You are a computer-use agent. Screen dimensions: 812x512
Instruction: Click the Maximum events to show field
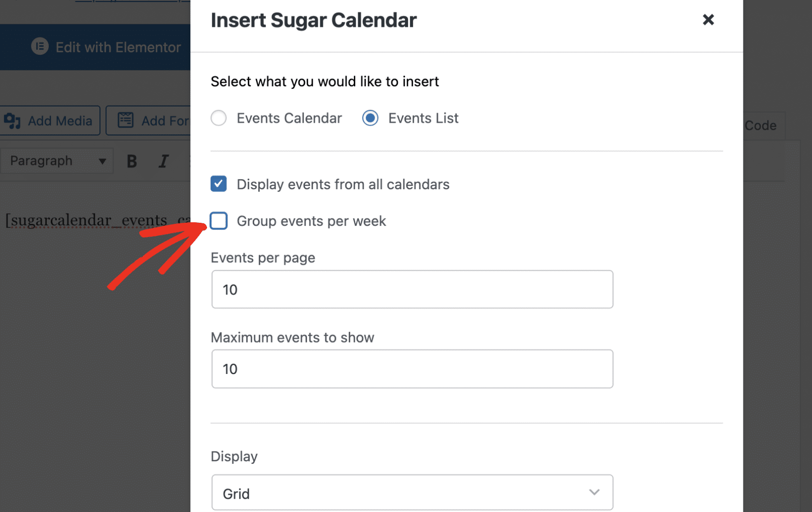(x=412, y=369)
